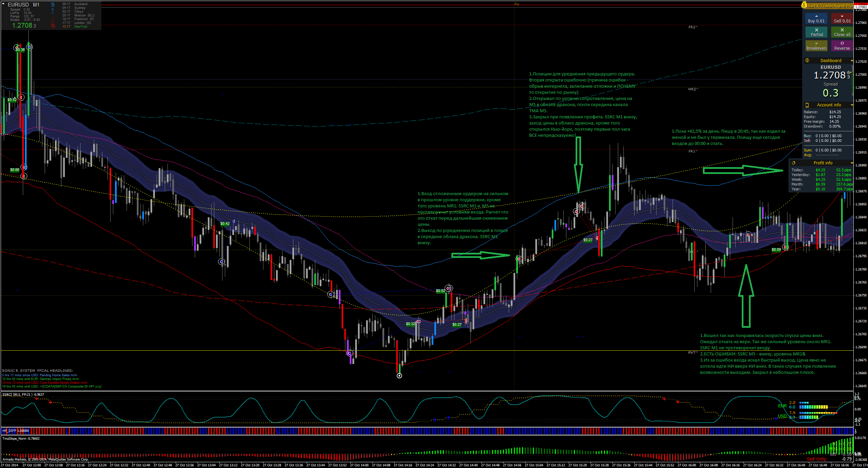
Task: Toggle the triangle beside EURUSD M1 header
Action: pos(3,4)
